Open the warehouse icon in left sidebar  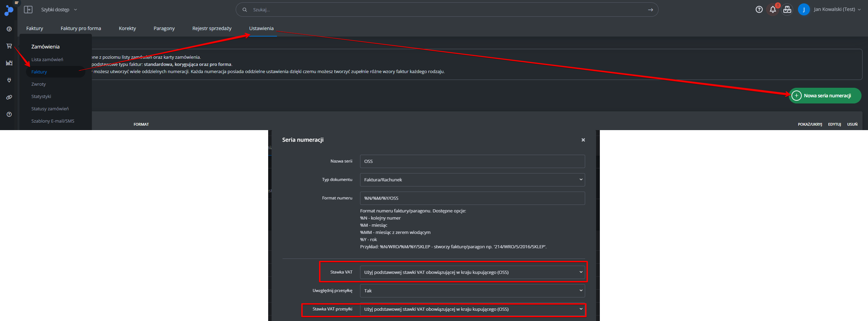[x=9, y=63]
